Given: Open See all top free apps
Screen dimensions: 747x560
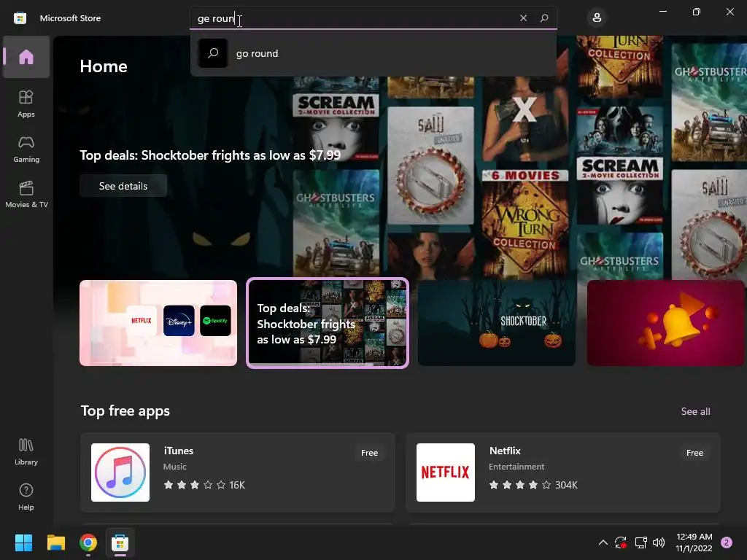Looking at the screenshot, I should pos(695,411).
